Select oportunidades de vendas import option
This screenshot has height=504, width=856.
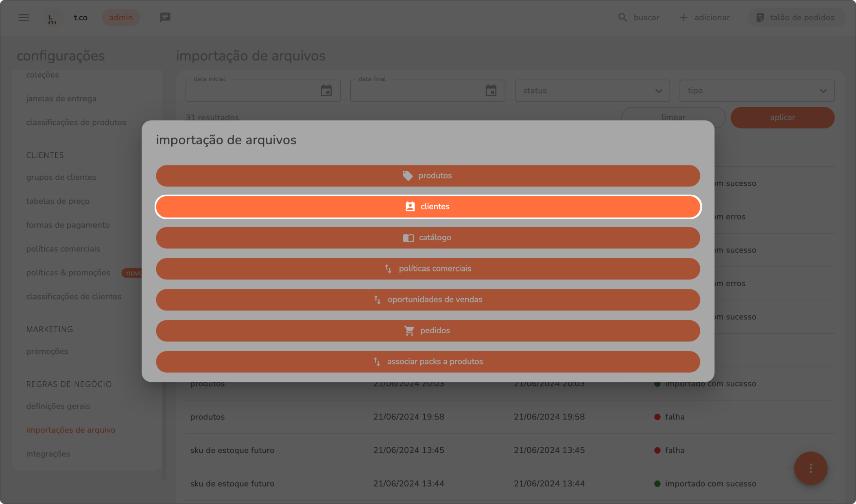428,300
